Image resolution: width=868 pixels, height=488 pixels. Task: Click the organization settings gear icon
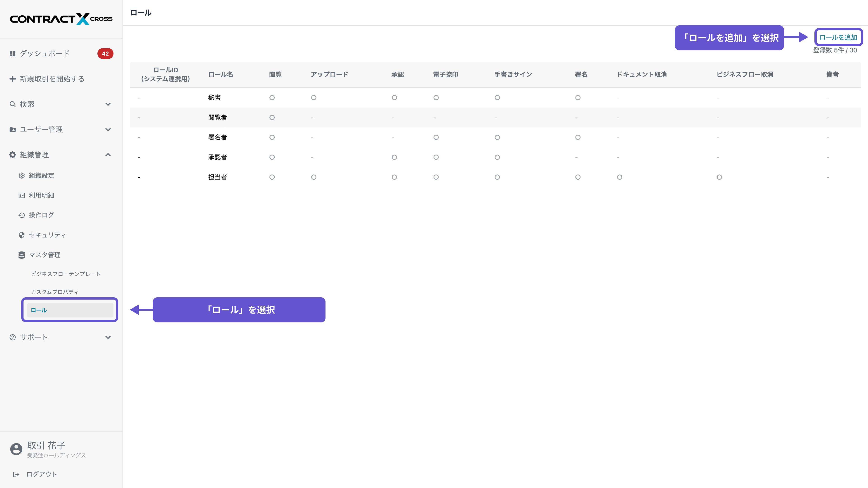[21, 176]
